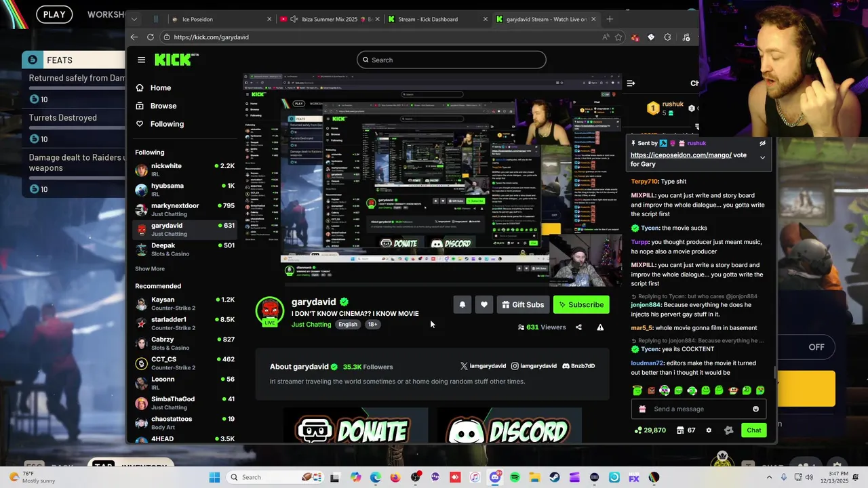Open chat settings gear icon
868x488 pixels.
[x=709, y=430]
